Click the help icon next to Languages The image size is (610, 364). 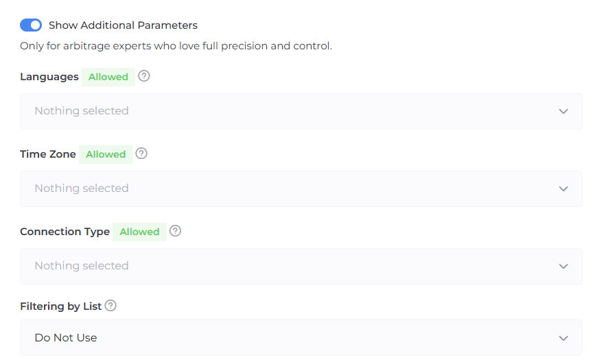[144, 76]
